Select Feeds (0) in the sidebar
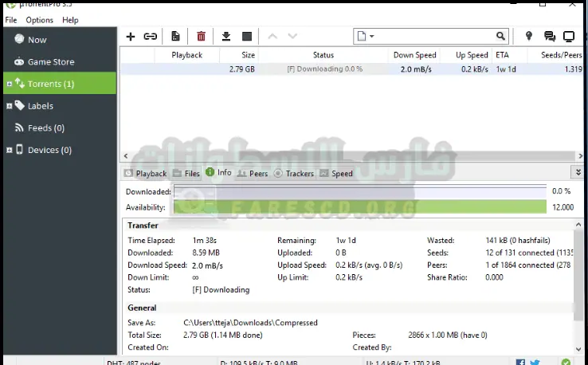 coord(46,128)
